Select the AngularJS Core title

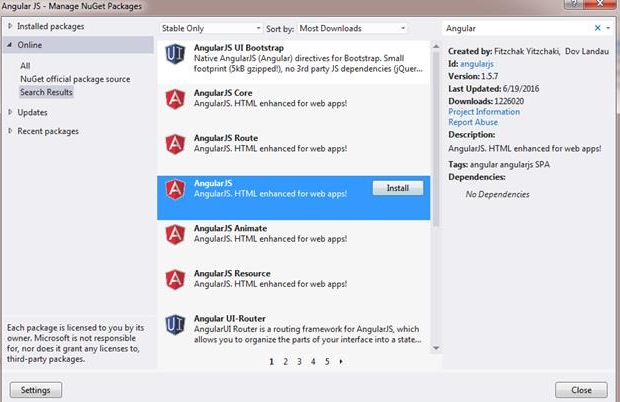[223, 93]
